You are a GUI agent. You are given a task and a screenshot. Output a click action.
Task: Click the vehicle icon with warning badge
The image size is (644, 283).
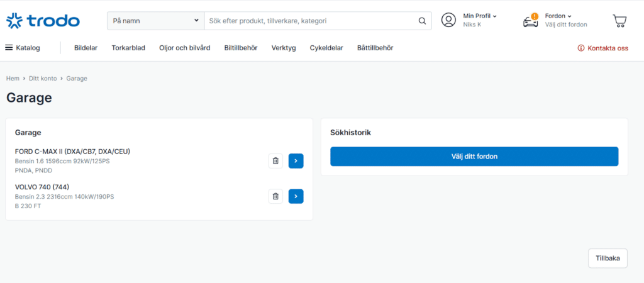(x=531, y=21)
